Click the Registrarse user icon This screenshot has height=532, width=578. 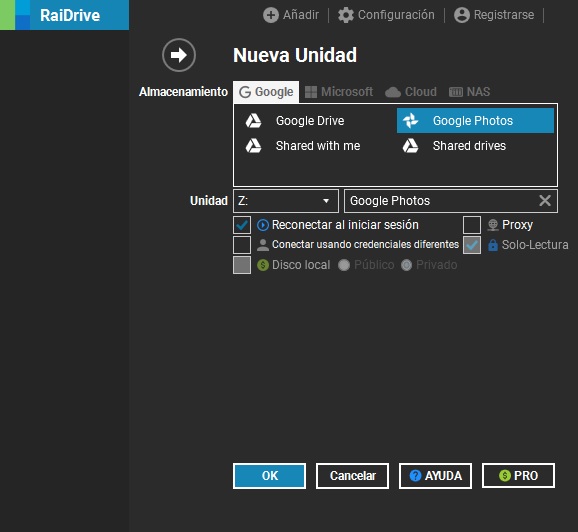tap(462, 15)
